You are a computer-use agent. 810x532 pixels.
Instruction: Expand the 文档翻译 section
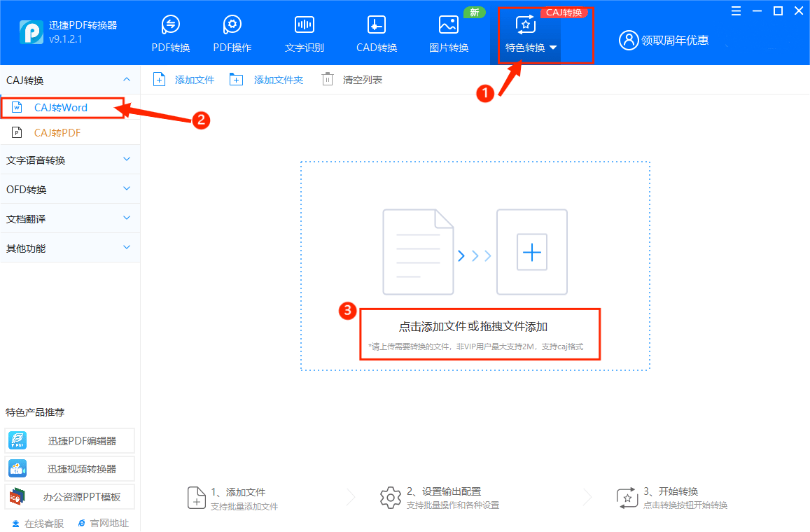pyautogui.click(x=70, y=218)
